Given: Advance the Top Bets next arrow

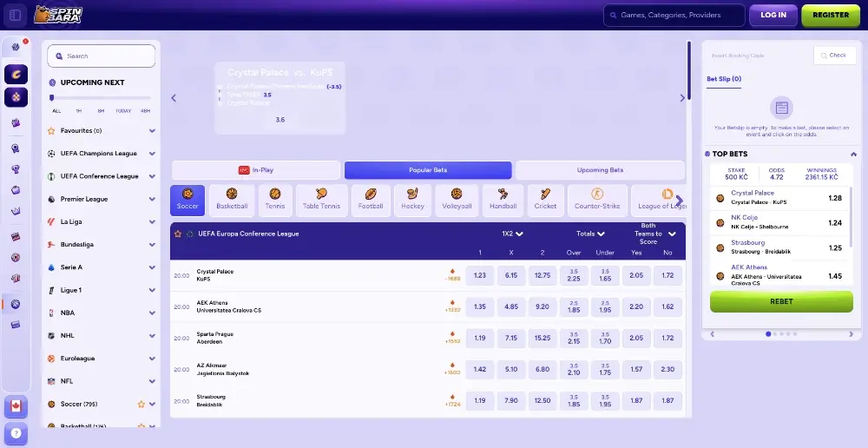Looking at the screenshot, I should tap(852, 334).
